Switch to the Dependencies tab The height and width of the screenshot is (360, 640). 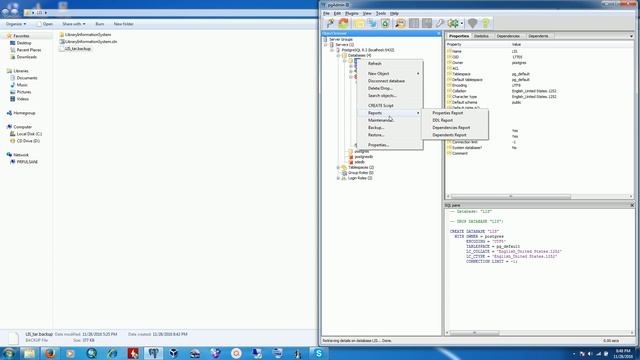pyautogui.click(x=508, y=36)
